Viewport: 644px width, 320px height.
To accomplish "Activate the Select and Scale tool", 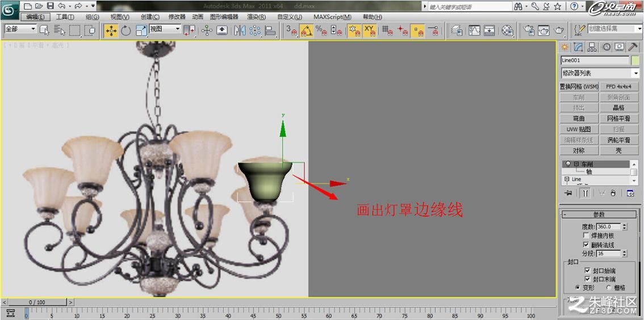I will (141, 31).
